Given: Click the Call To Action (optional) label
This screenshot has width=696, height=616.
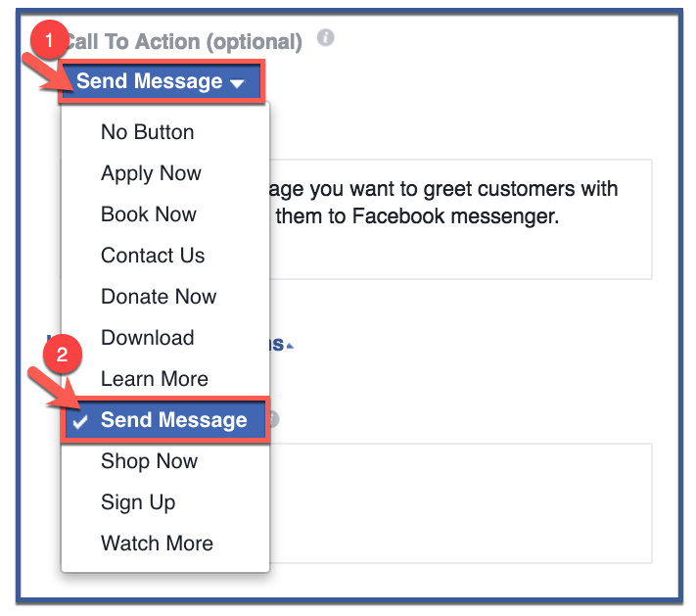Looking at the screenshot, I should [183, 42].
